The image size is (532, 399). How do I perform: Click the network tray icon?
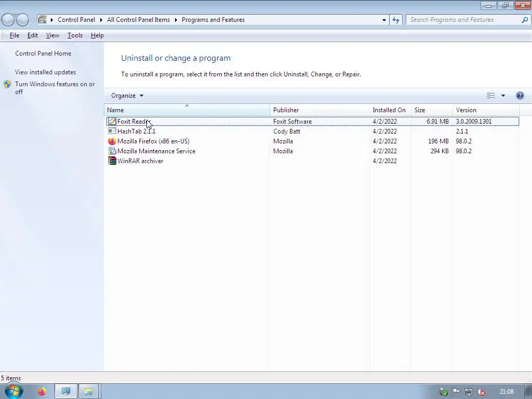[468, 392]
